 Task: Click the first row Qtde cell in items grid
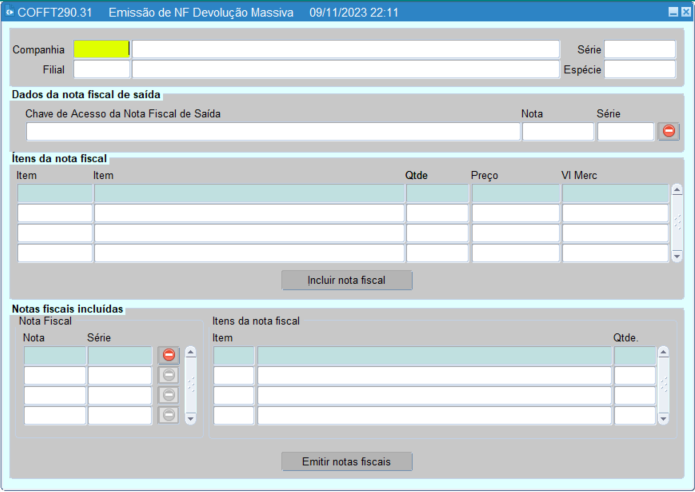pos(437,194)
